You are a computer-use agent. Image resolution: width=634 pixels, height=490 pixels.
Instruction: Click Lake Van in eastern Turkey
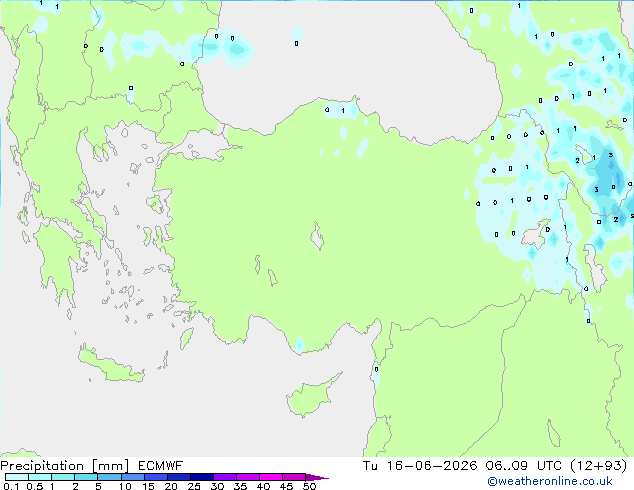coord(536,233)
